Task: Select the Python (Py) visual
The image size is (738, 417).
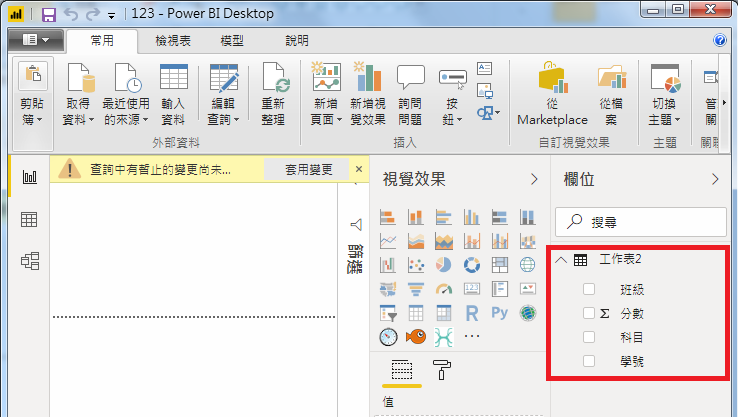Action: pos(499,313)
